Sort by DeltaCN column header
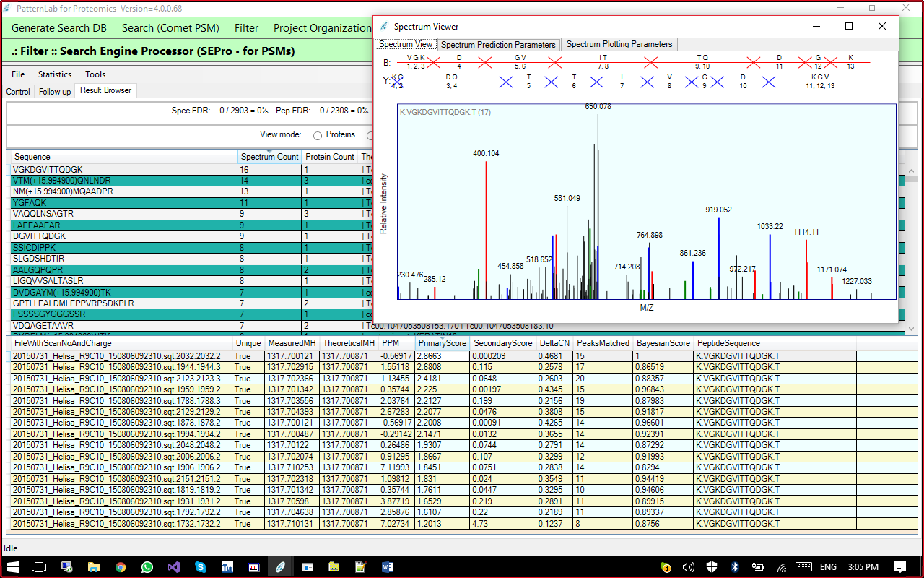This screenshot has height=578, width=924. point(556,343)
